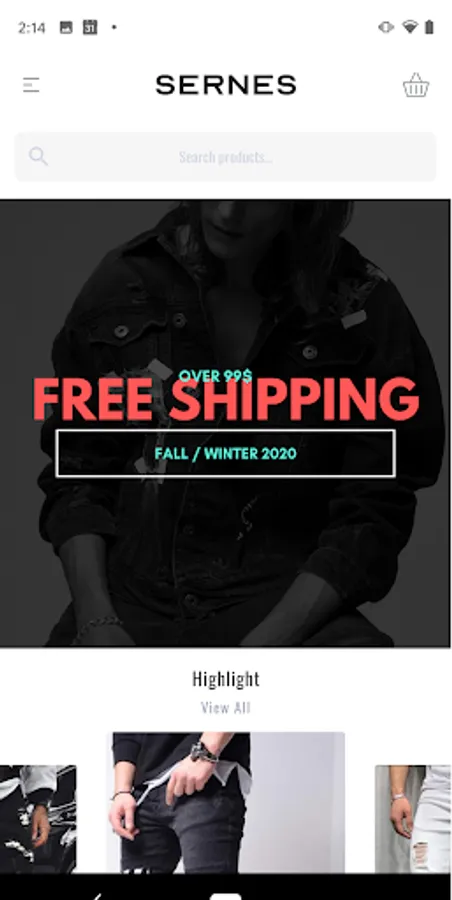Open the hamburger navigation menu
The height and width of the screenshot is (900, 452).
(x=31, y=85)
